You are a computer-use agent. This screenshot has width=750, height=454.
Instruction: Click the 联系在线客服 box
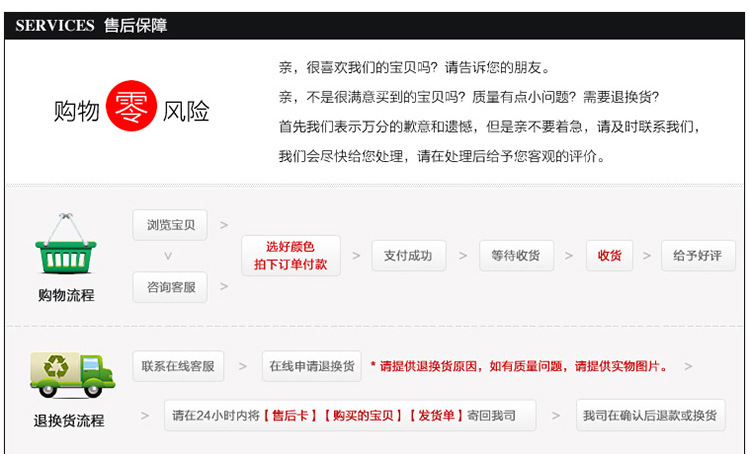pos(178,366)
